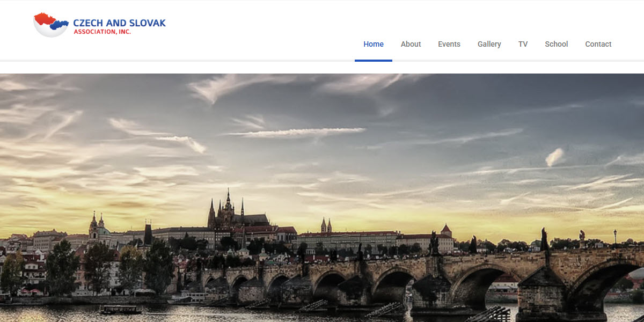Click the Czech and Slovak Association logo
Viewport: 644px width, 322px height.
click(x=99, y=21)
